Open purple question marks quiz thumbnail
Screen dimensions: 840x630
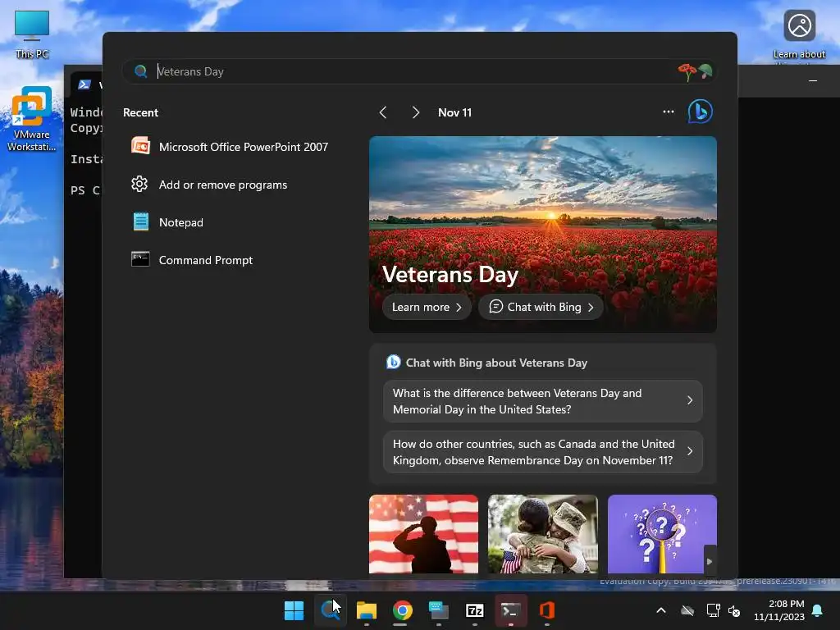pos(662,534)
